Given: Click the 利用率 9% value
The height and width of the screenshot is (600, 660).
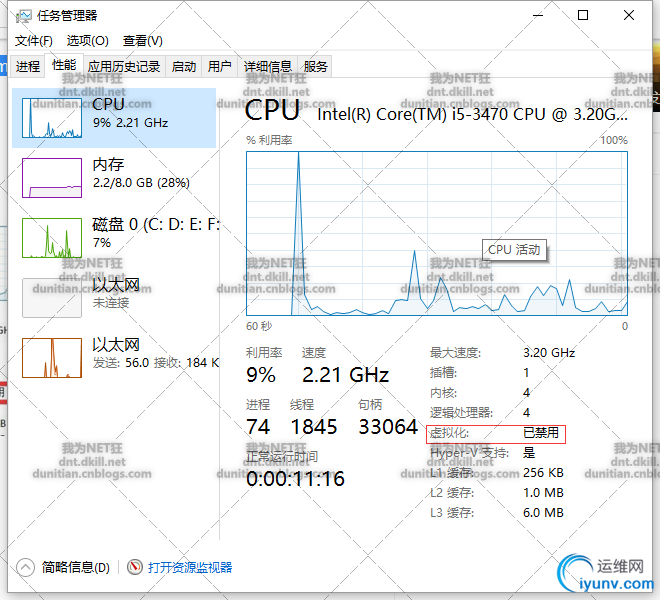Looking at the screenshot, I should click(261, 375).
